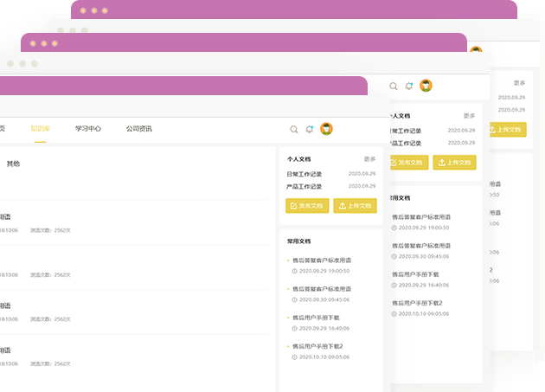Click the search magnifier icon in the front window

(294, 129)
